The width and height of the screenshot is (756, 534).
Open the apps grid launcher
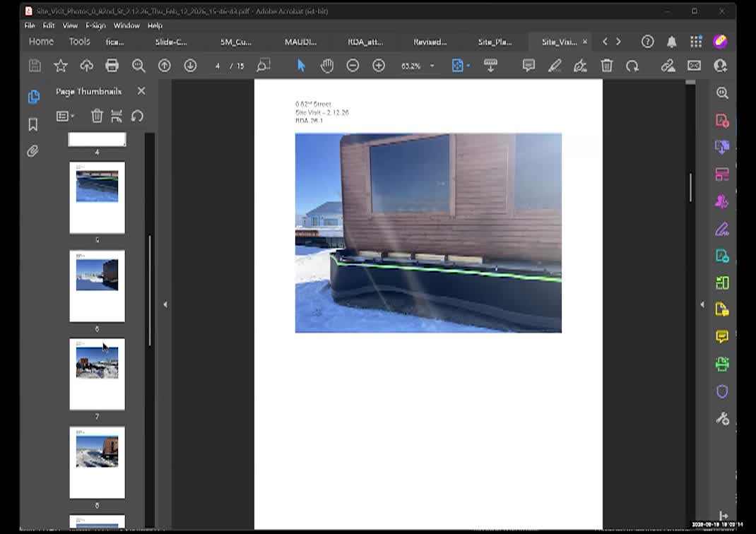coord(696,42)
